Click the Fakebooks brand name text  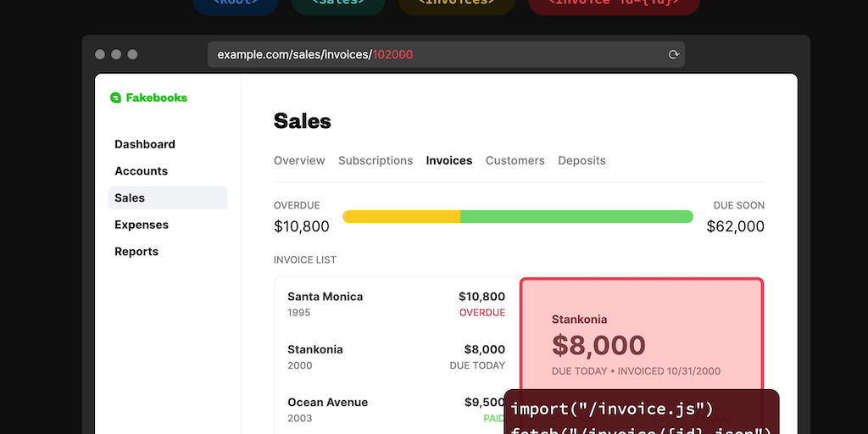coord(157,97)
